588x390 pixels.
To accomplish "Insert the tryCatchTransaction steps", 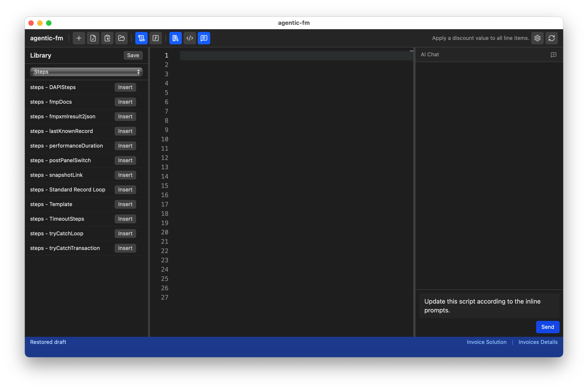I will [125, 248].
